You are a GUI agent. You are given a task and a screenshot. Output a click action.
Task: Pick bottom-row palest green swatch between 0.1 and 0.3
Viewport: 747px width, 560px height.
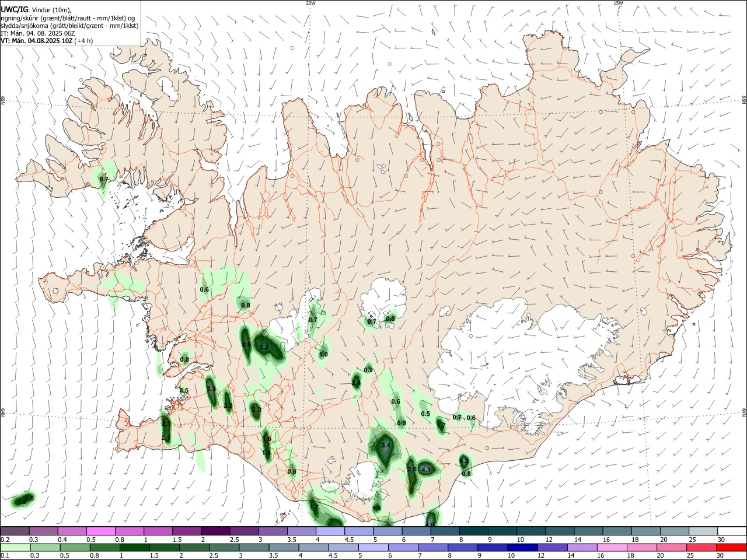(x=16, y=547)
